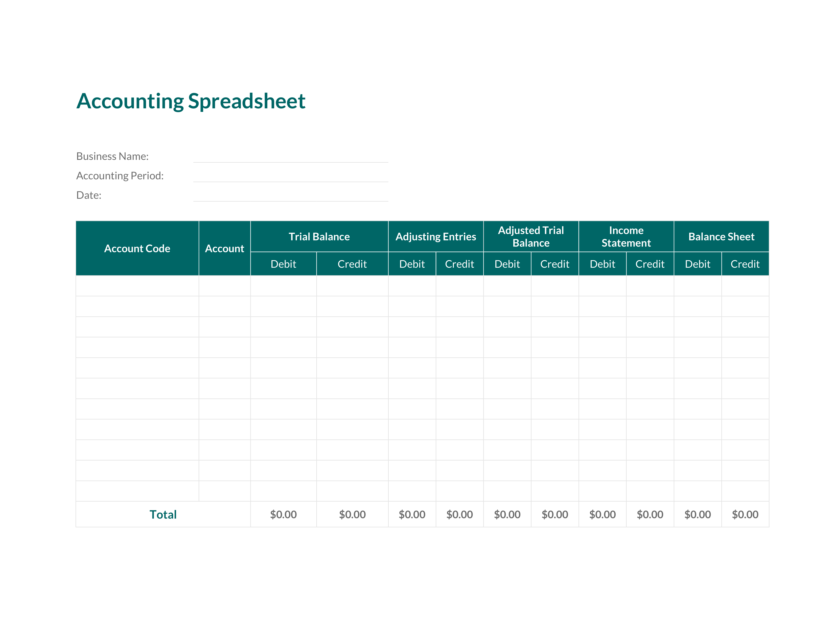Viewport: 834px width, 644px height.
Task: Click $0.00 total for Adjusting Entries Debit
Action: click(412, 515)
